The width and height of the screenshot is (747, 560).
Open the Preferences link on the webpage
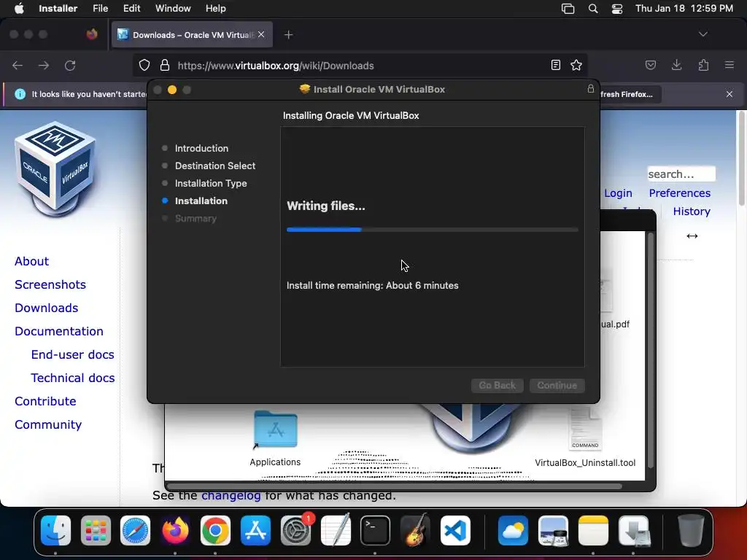click(679, 193)
